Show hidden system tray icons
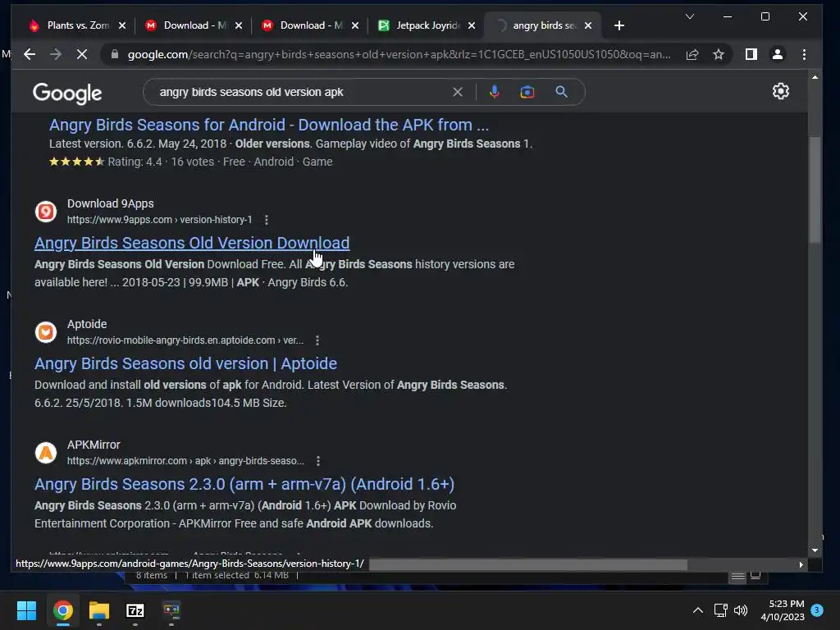This screenshot has width=840, height=630. click(x=697, y=610)
